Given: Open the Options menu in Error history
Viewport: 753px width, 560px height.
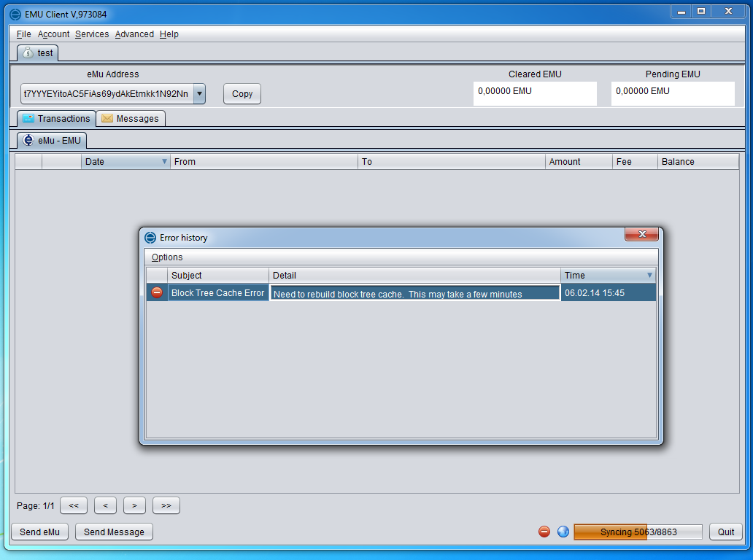Looking at the screenshot, I should tap(167, 257).
